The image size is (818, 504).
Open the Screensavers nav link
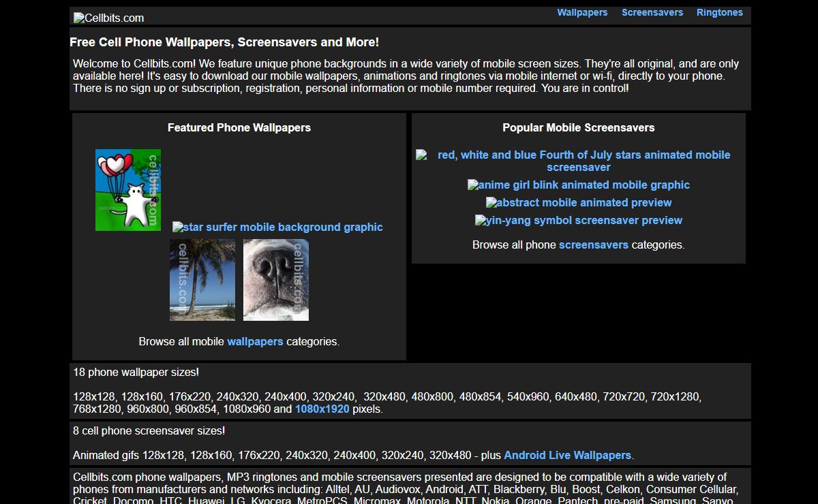coord(652,12)
